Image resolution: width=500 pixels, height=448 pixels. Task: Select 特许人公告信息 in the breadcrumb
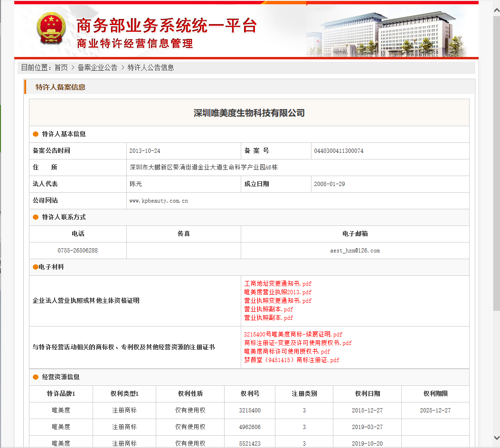[151, 68]
